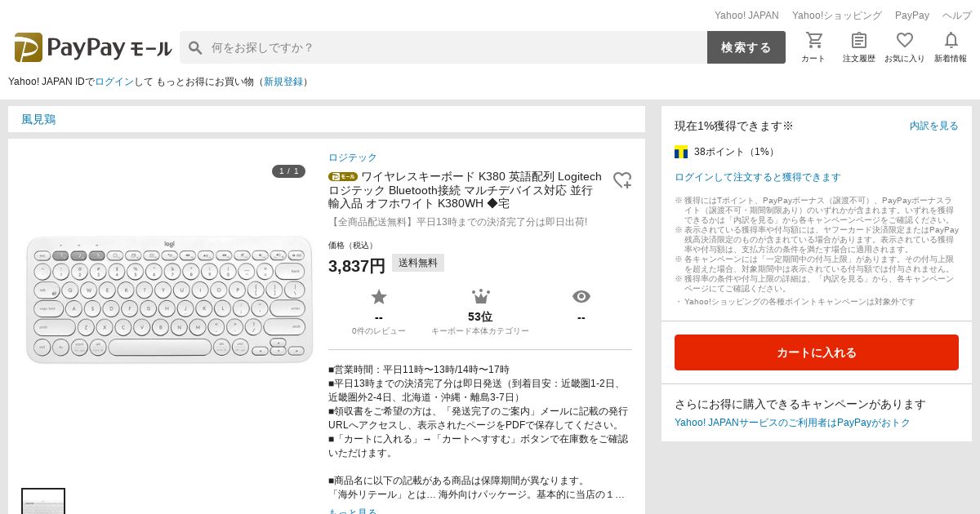Screen dimensions: 980x514
Task: Click ログインして注文すると獲得できます link
Action: [x=758, y=177]
